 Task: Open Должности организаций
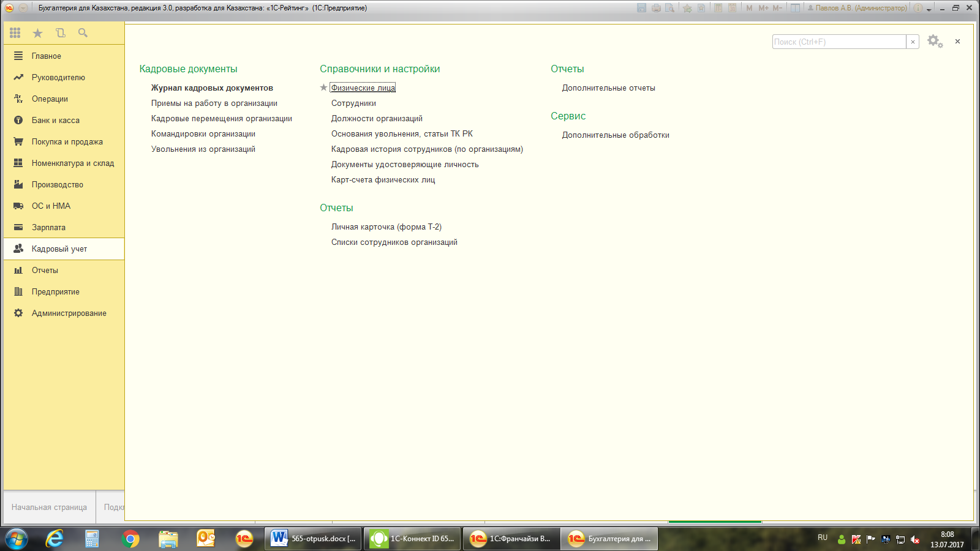(x=377, y=119)
